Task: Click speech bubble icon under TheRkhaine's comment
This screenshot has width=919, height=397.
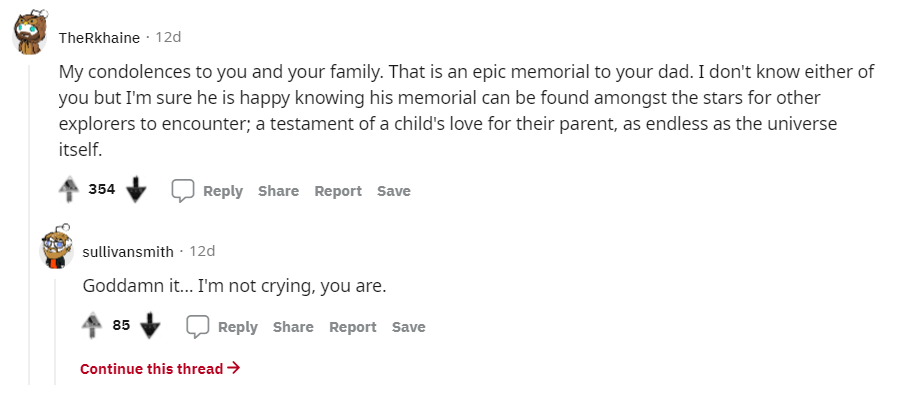Action: tap(183, 191)
